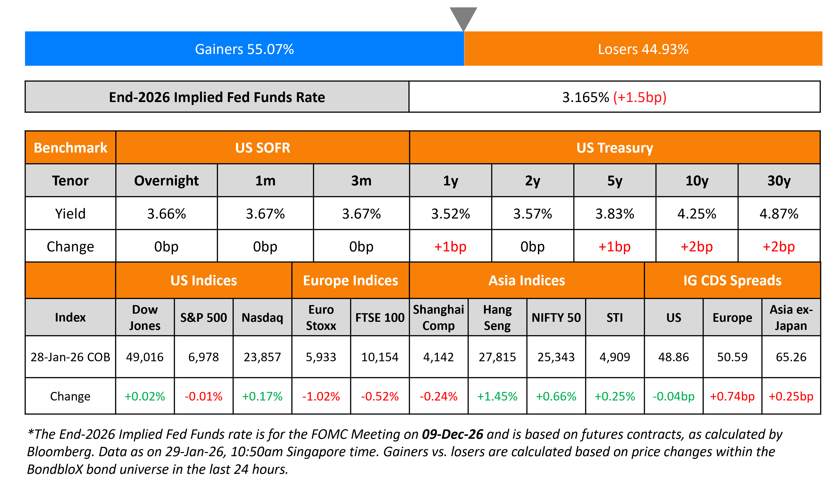
Task: Click the 30y yield value 4.87%
Action: coord(779,214)
